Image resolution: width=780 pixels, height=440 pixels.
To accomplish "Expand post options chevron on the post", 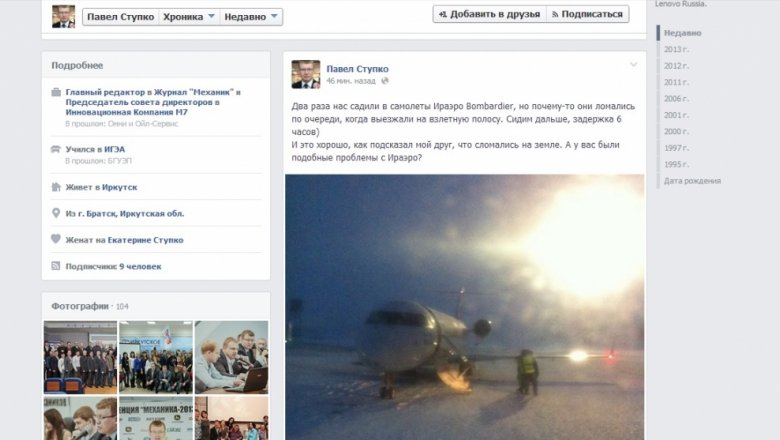I will click(633, 65).
